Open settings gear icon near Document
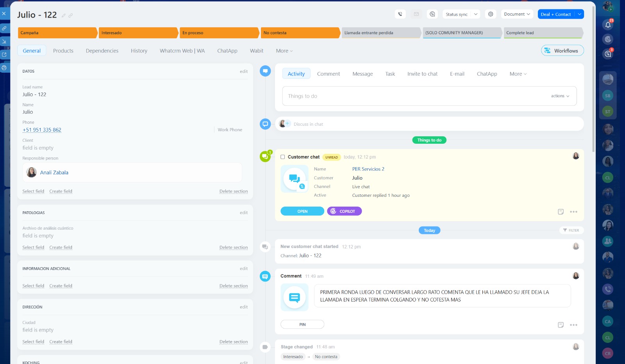This screenshot has height=364, width=625. 491,14
